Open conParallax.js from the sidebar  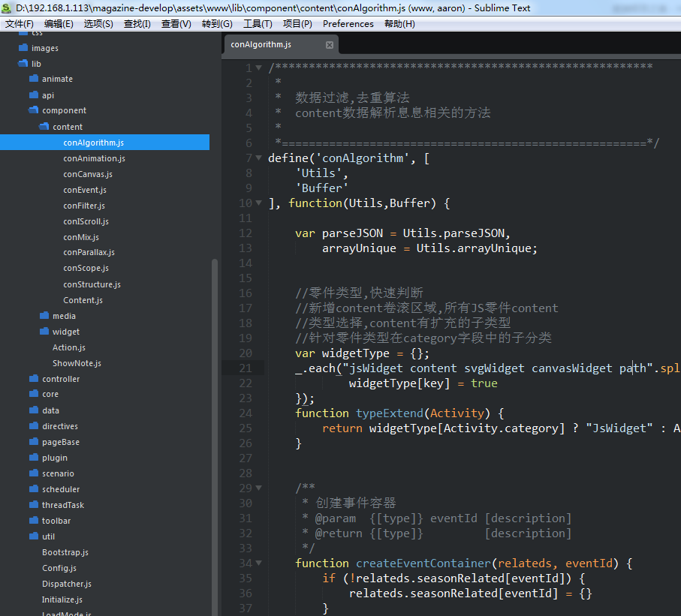coord(89,252)
